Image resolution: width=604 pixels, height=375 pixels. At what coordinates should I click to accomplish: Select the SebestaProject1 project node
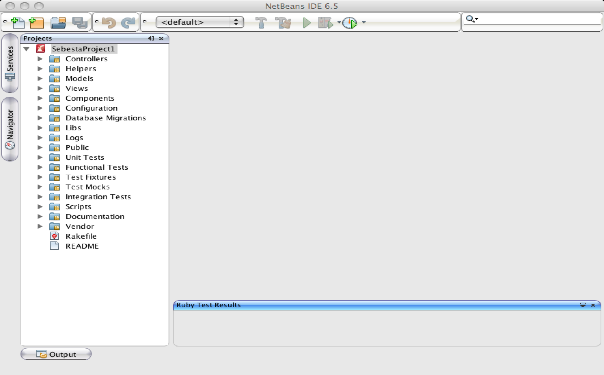83,49
